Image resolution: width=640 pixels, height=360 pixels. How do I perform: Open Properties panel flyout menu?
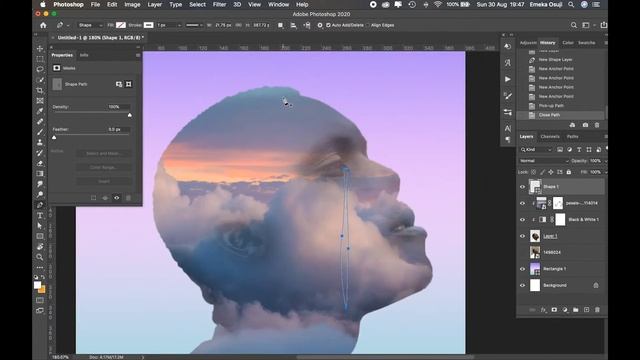click(138, 55)
